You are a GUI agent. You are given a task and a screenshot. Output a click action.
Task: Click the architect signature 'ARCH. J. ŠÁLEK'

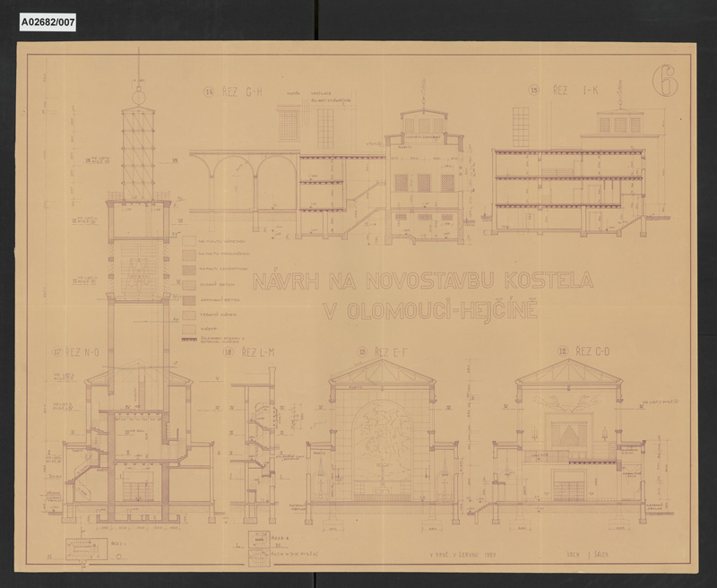(588, 555)
